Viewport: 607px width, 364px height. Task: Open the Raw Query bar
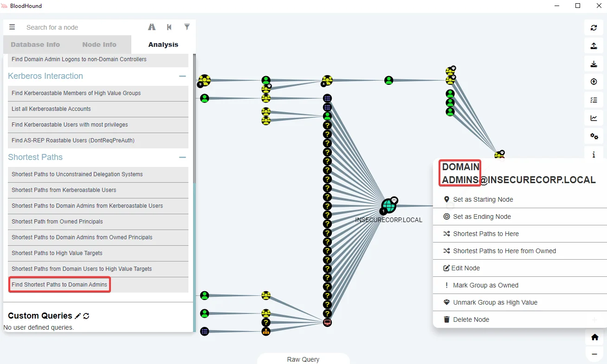coord(303,359)
